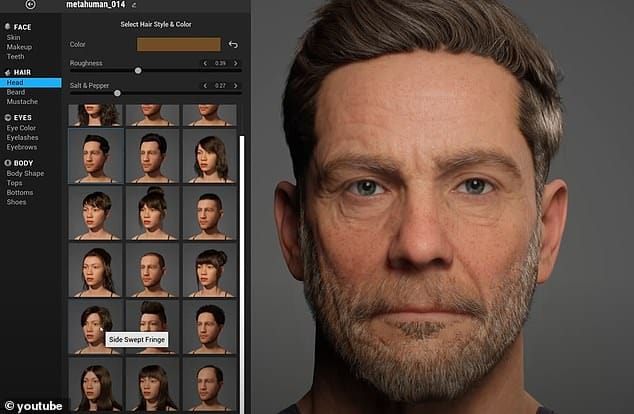Click the back arrow icon at top
The image size is (634, 414).
[31, 5]
